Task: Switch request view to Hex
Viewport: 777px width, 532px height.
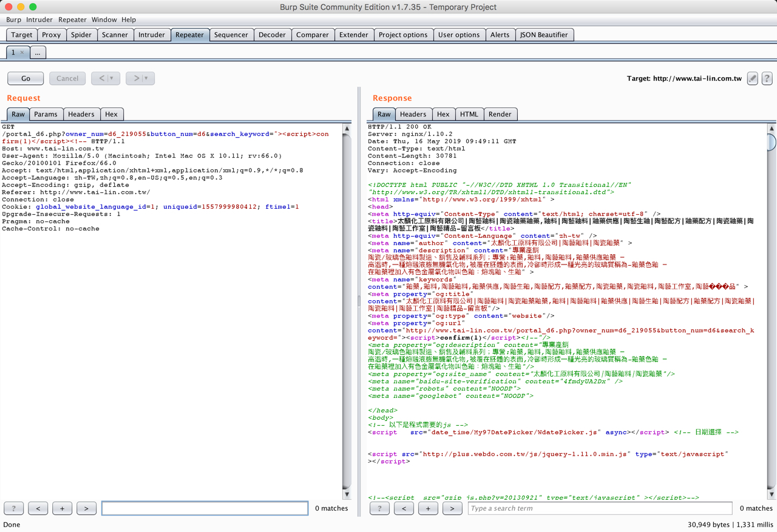Action: [x=111, y=114]
